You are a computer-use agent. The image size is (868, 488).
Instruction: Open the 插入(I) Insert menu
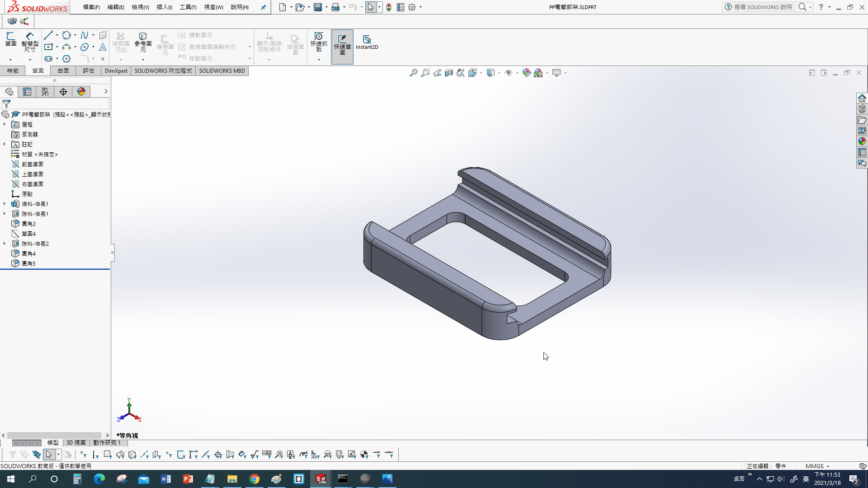click(164, 7)
